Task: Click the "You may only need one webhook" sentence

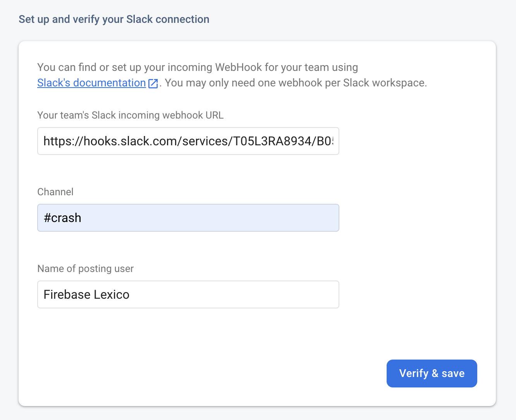Action: coord(296,83)
